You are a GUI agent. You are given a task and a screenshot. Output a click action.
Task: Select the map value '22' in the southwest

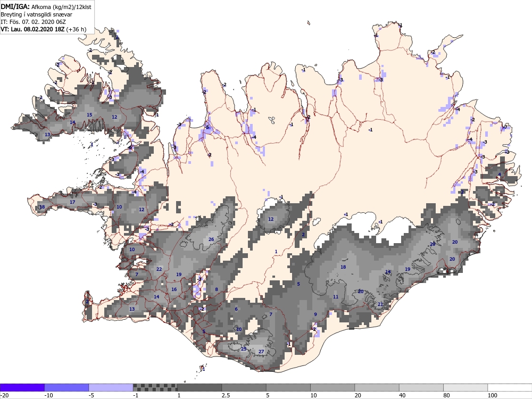pos(159,269)
